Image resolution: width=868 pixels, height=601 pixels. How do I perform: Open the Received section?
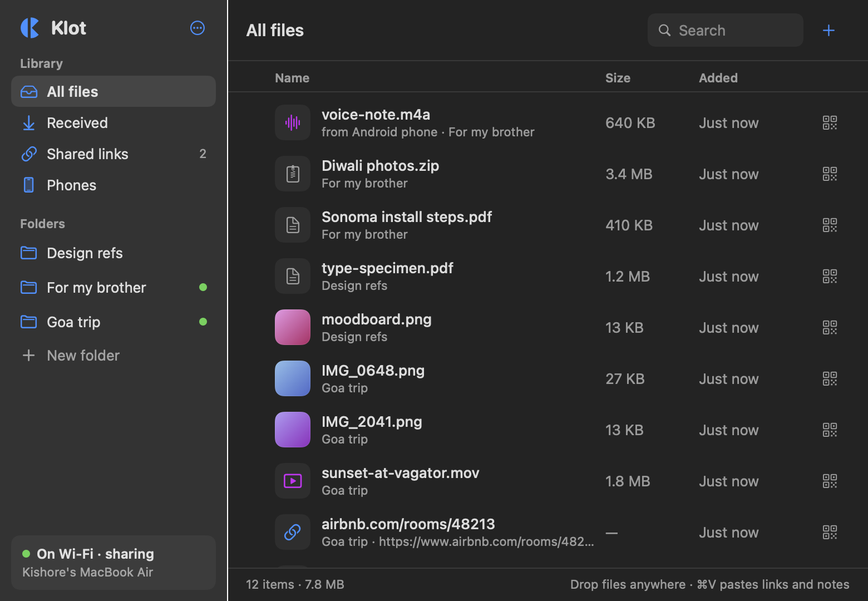coord(114,122)
